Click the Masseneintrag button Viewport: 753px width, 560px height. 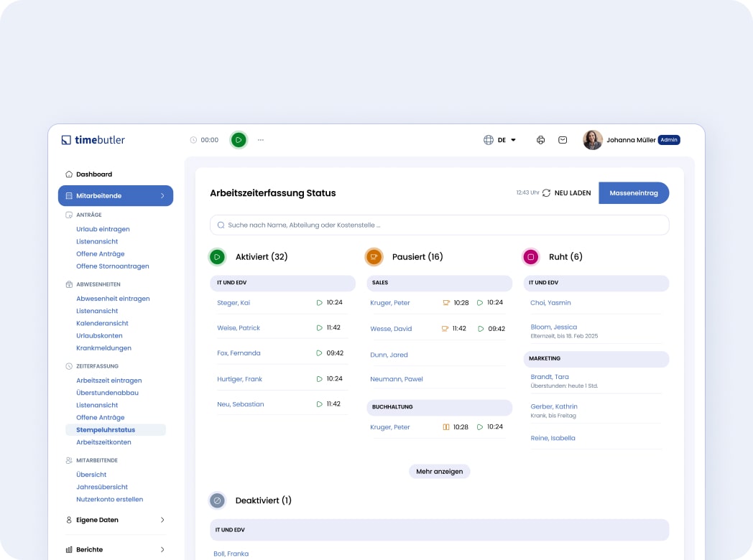pyautogui.click(x=633, y=193)
